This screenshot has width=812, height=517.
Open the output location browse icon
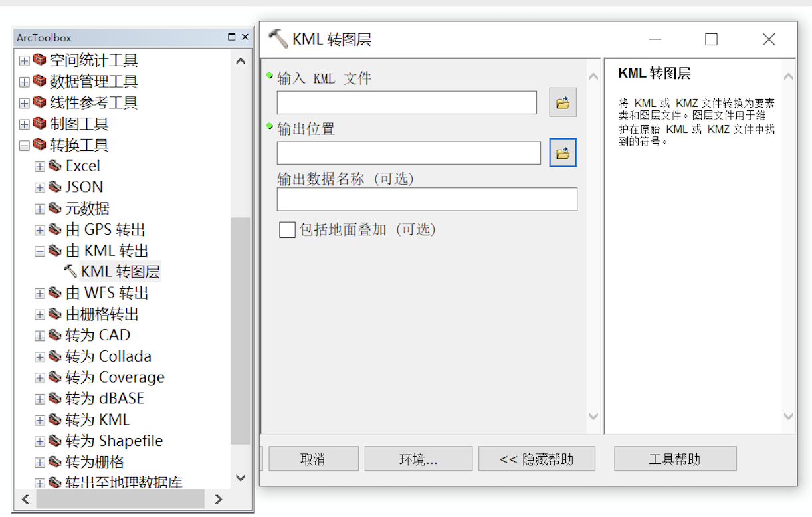pos(562,152)
